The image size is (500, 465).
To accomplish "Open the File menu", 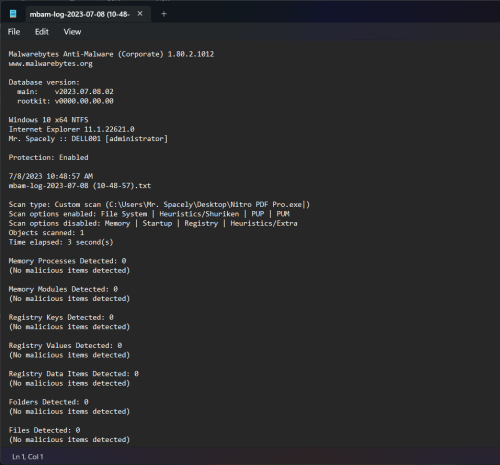I will [14, 32].
